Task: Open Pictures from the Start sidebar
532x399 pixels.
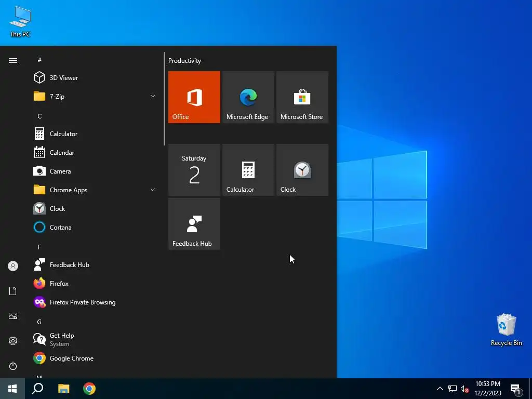Action: click(x=13, y=316)
